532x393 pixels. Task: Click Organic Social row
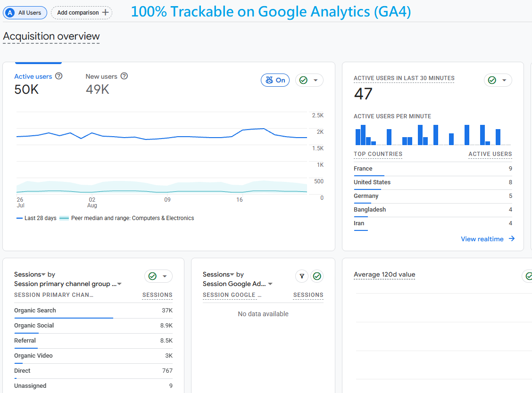[93, 326]
